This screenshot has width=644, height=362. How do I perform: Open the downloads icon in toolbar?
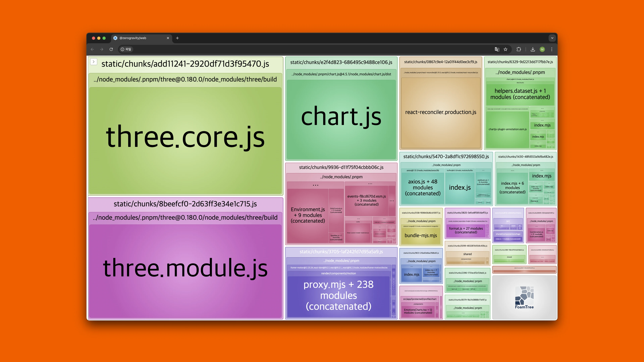click(533, 49)
